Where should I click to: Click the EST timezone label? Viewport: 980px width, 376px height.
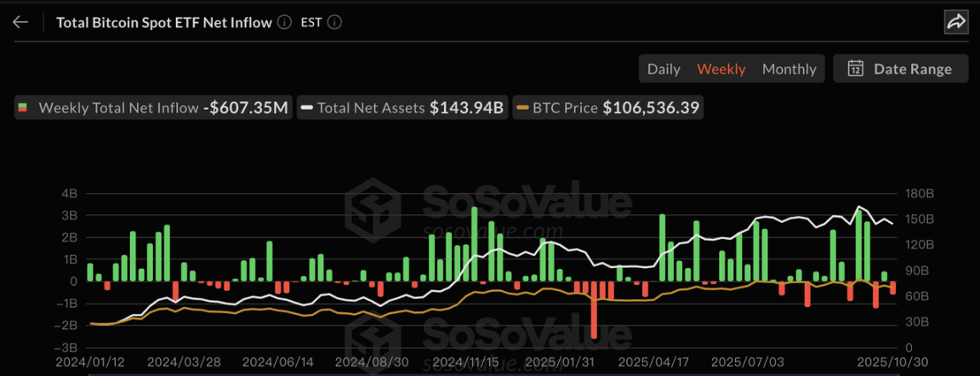311,22
